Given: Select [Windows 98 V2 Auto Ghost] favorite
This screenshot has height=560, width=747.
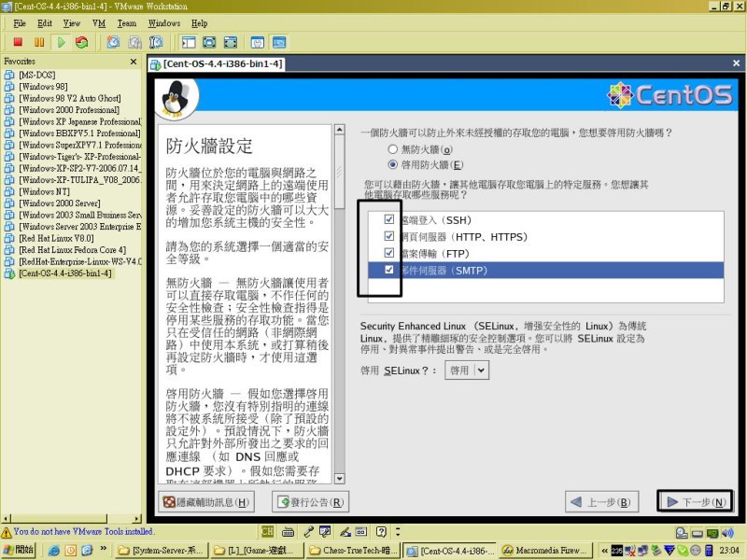Looking at the screenshot, I should (x=70, y=99).
